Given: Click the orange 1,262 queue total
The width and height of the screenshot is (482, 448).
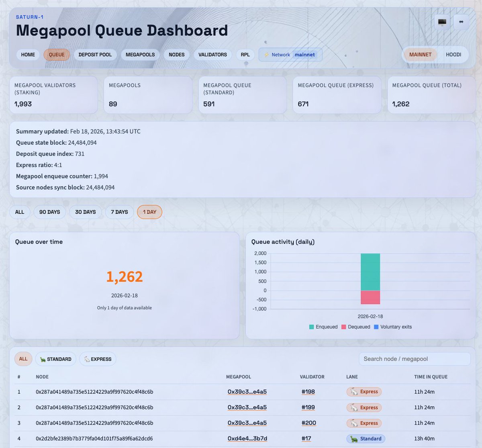Looking at the screenshot, I should 125,277.
